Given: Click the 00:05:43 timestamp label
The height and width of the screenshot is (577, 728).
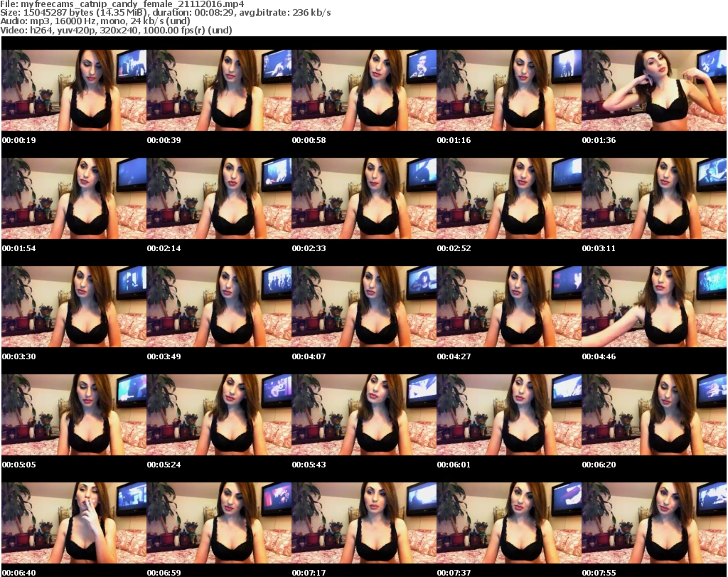Looking at the screenshot, I should click(x=309, y=465).
